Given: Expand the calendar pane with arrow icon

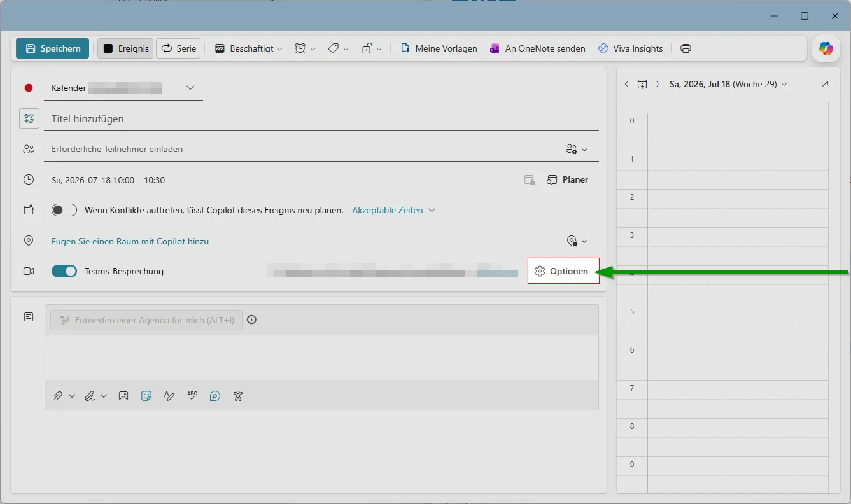Looking at the screenshot, I should click(825, 84).
